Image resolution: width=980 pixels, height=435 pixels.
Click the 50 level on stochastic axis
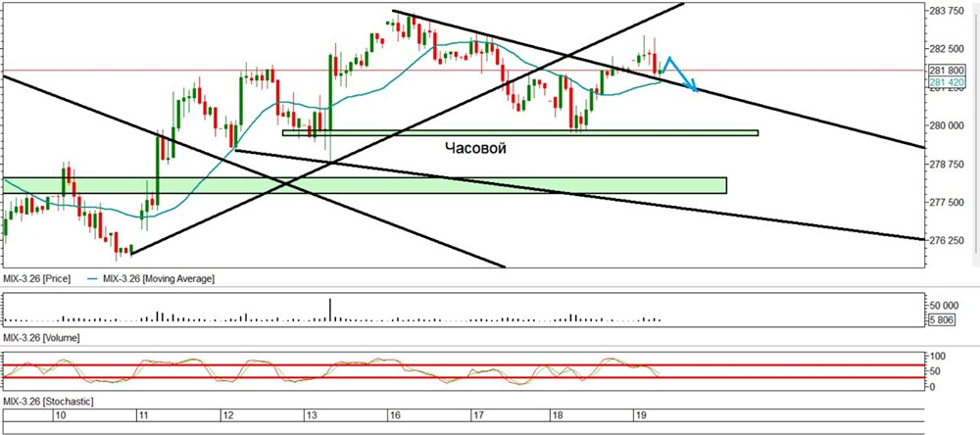click(x=936, y=371)
